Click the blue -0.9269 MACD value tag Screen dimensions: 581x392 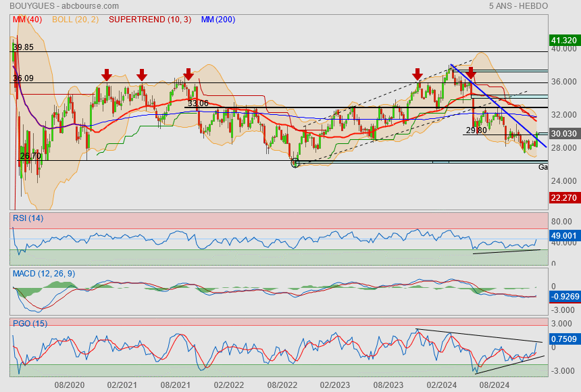[565, 296]
